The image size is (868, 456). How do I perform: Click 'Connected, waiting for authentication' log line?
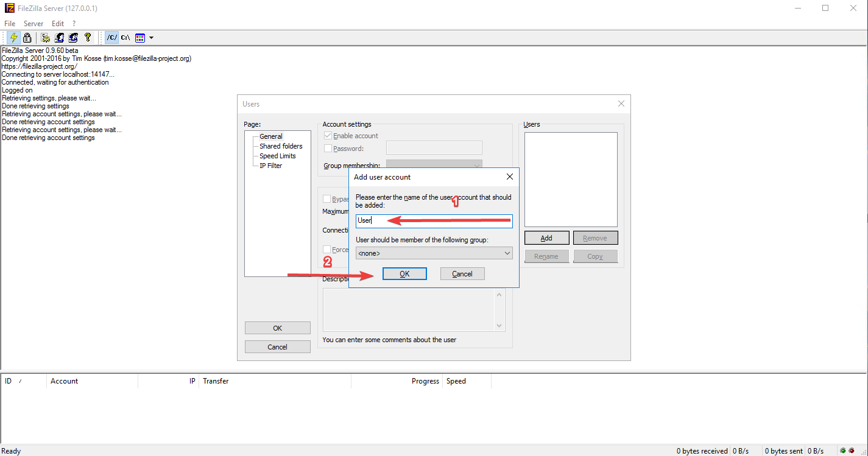pyautogui.click(x=55, y=82)
